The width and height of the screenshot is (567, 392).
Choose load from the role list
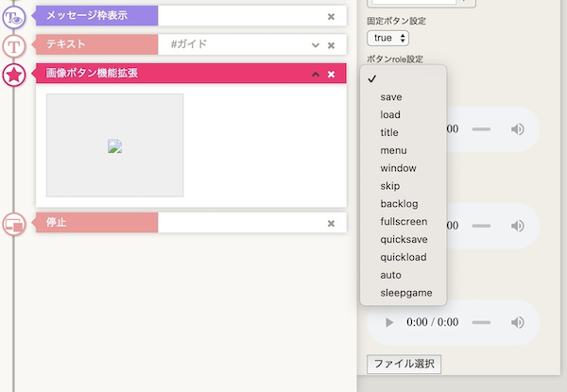coord(404,114)
